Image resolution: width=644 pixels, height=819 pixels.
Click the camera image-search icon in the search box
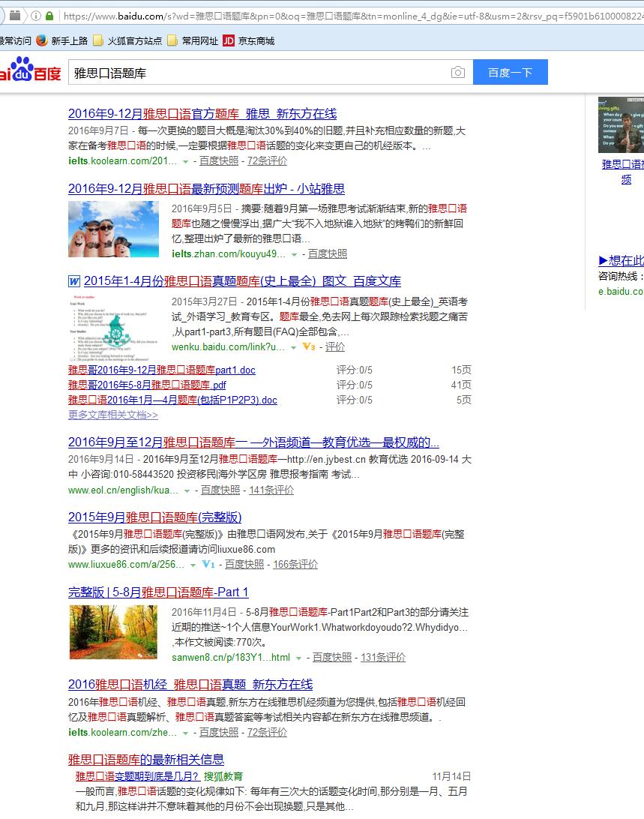[457, 72]
